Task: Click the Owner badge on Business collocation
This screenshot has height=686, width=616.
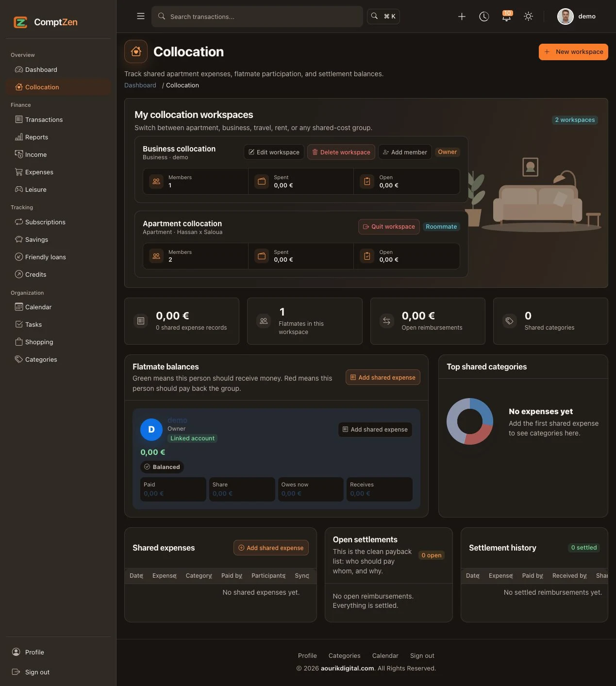Action: (x=447, y=152)
